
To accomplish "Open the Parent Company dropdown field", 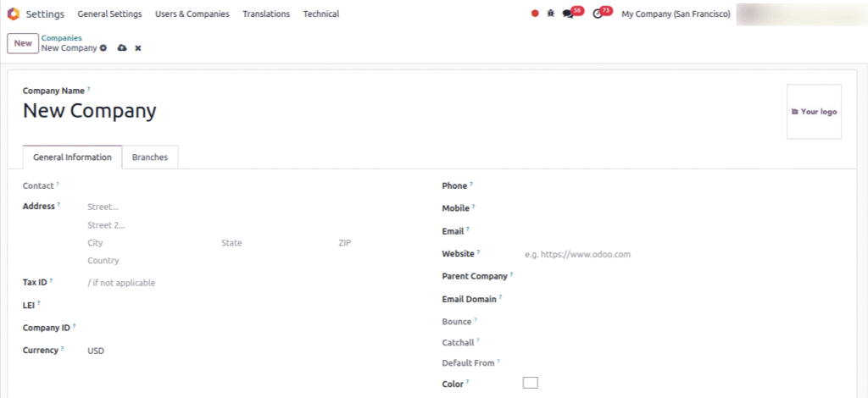I will (x=683, y=276).
